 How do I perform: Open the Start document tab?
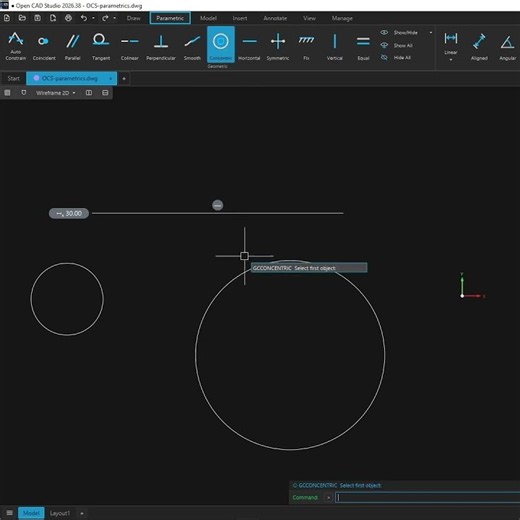[13, 78]
